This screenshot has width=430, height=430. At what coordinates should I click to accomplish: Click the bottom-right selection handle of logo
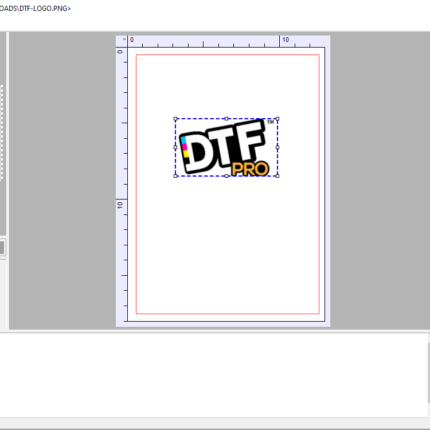tap(278, 176)
